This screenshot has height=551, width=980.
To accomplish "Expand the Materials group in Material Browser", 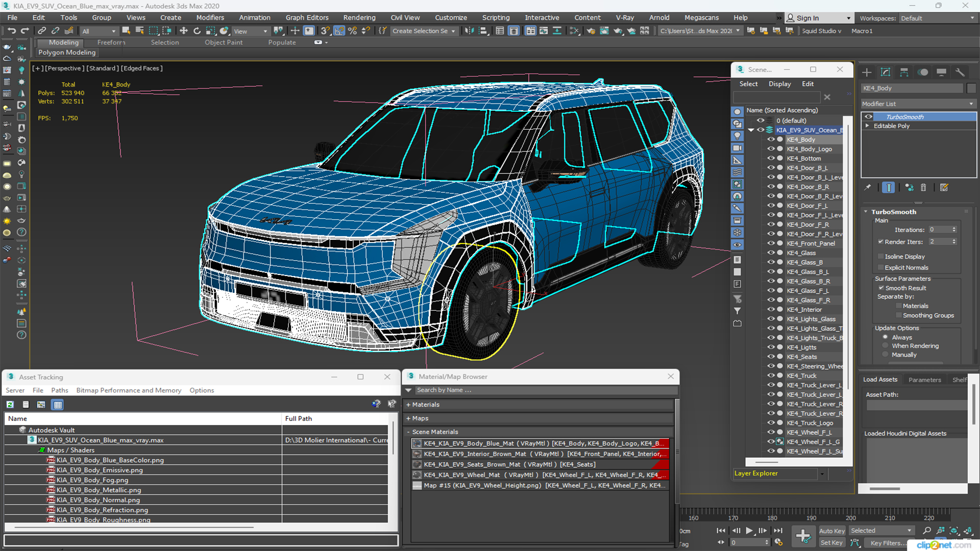I will tap(408, 405).
